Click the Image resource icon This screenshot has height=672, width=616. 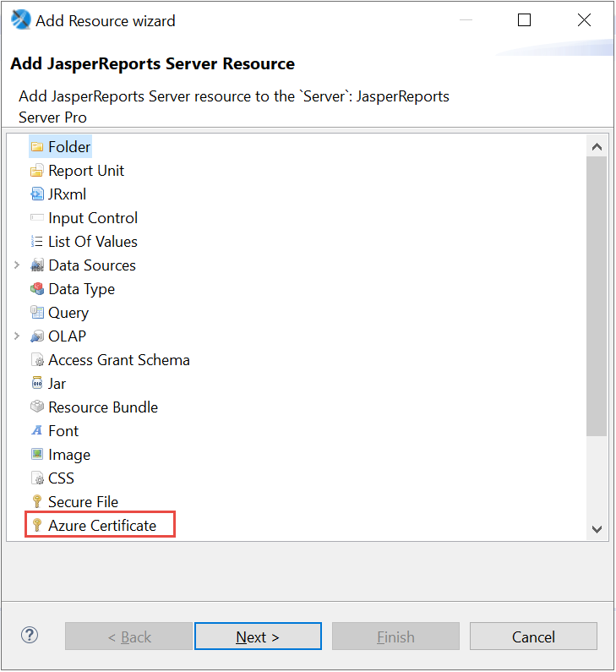point(37,454)
